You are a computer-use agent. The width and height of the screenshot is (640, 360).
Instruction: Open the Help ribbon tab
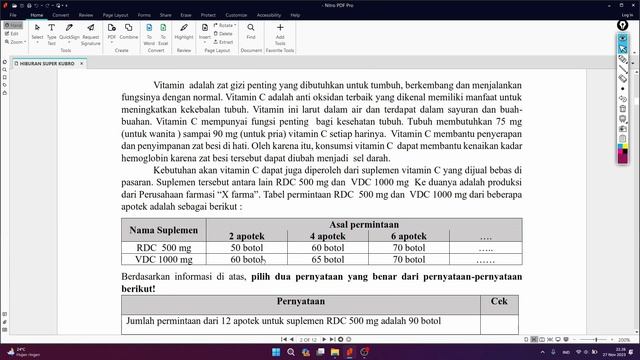pyautogui.click(x=295, y=15)
